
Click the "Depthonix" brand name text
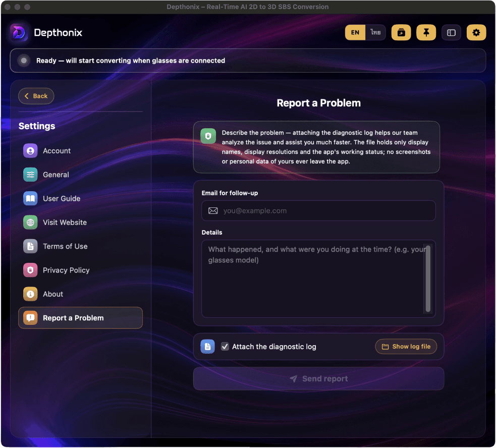point(58,33)
